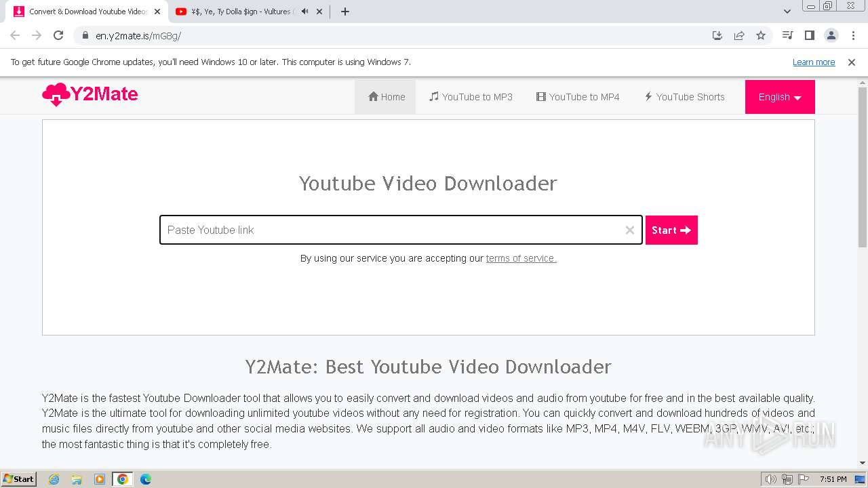Open the terms of service link
This screenshot has width=868, height=488.
pos(521,258)
